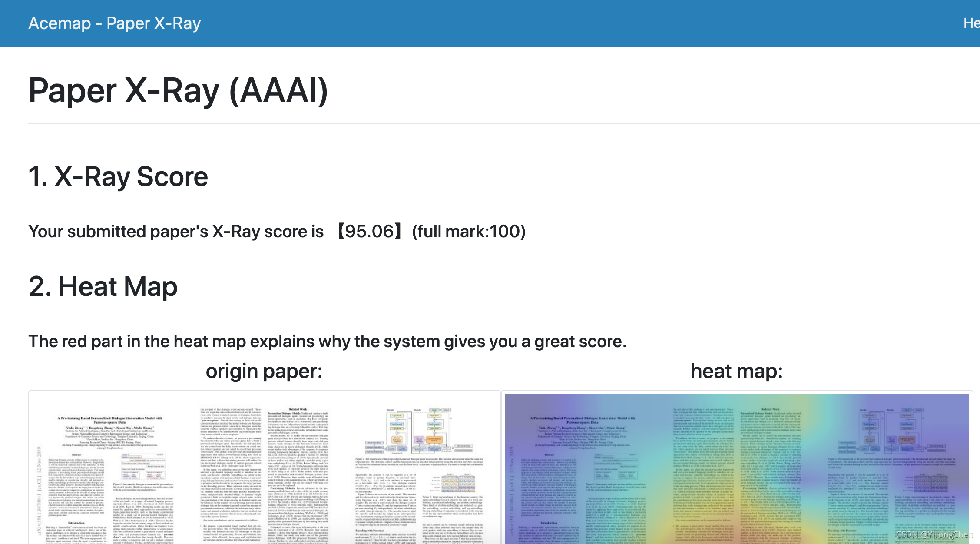Click the 'heat map:' label
Screen dimensions: 980x544
[737, 371]
